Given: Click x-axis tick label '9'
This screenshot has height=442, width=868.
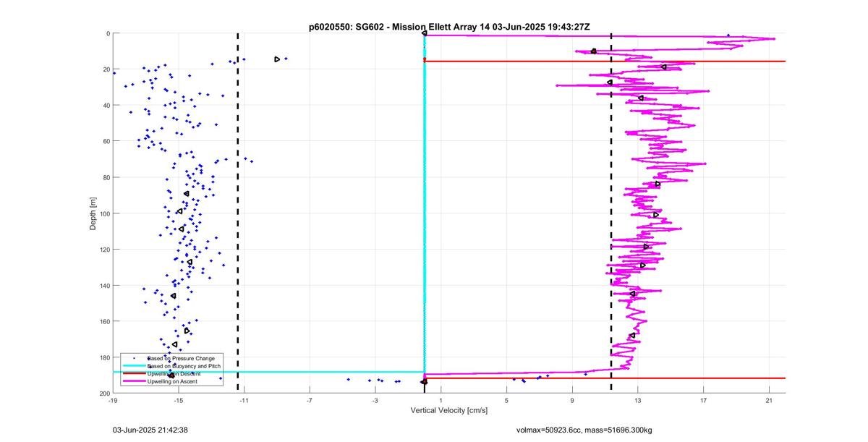Looking at the screenshot, I should click(572, 400).
